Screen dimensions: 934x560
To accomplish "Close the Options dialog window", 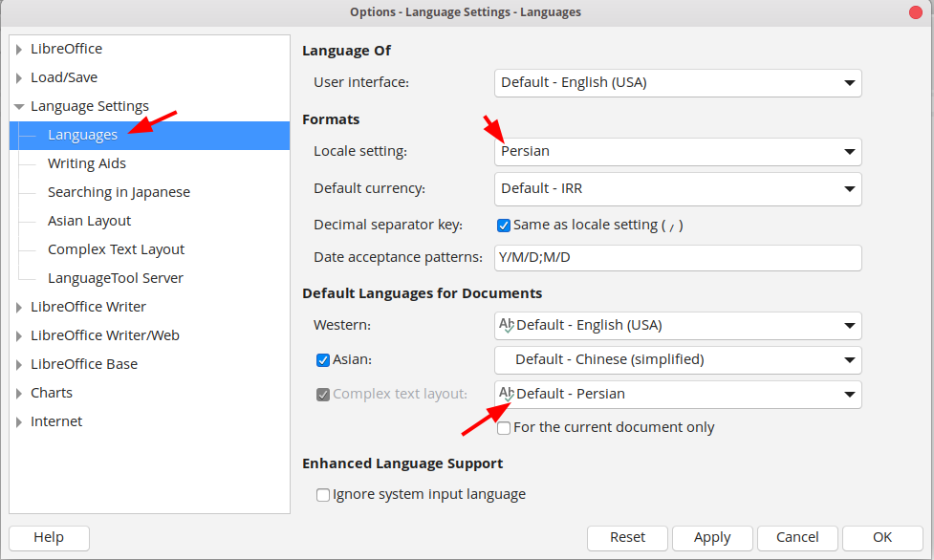I will (x=916, y=12).
